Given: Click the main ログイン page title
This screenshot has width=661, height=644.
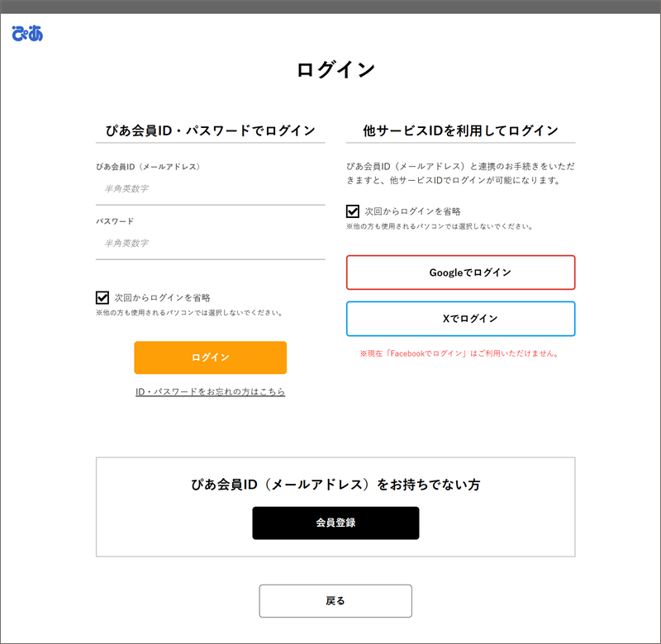Looking at the screenshot, I should [335, 70].
